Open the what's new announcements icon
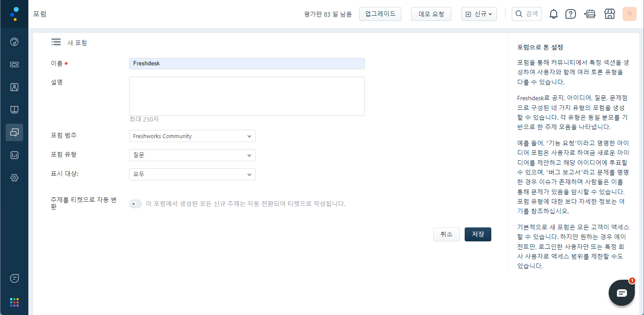Screen dimensions: 644x315 coord(590,14)
